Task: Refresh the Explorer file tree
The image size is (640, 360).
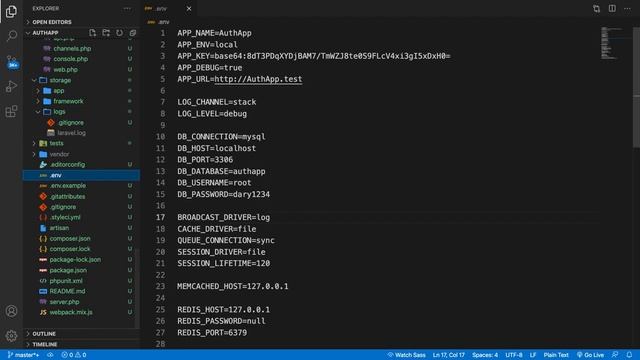Action: point(119,33)
